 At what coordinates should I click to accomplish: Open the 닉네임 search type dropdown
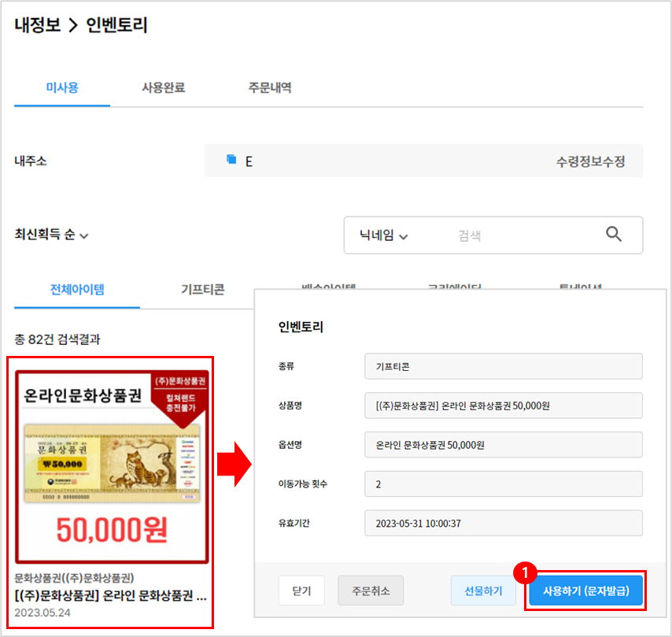[x=383, y=235]
